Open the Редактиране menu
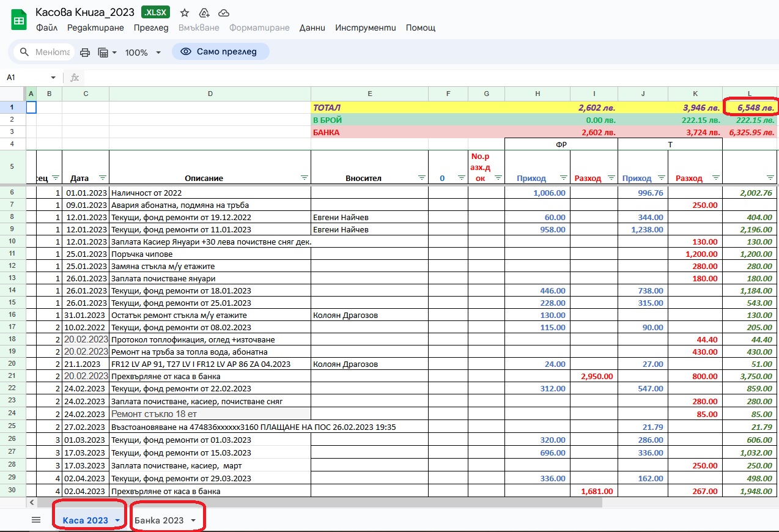Image resolution: width=779 pixels, height=532 pixels. click(x=95, y=28)
